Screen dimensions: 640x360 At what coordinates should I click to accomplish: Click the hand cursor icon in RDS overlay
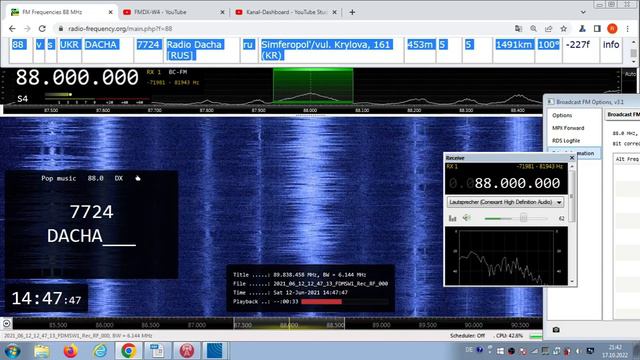click(x=138, y=178)
